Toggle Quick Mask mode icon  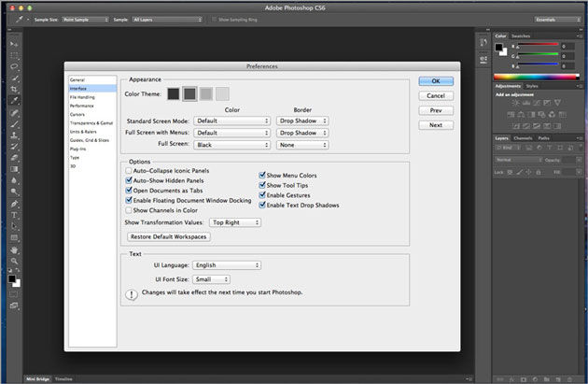pos(14,294)
